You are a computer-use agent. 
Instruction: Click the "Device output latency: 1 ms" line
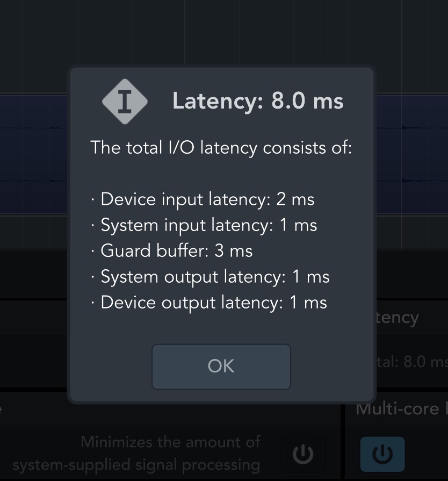coord(213,303)
